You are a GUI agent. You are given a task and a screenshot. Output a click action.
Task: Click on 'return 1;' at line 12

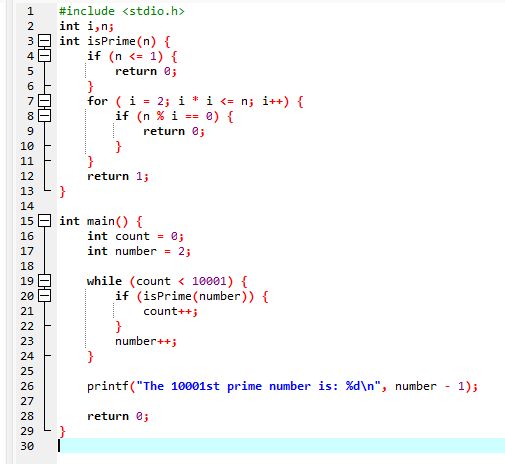coord(118,176)
